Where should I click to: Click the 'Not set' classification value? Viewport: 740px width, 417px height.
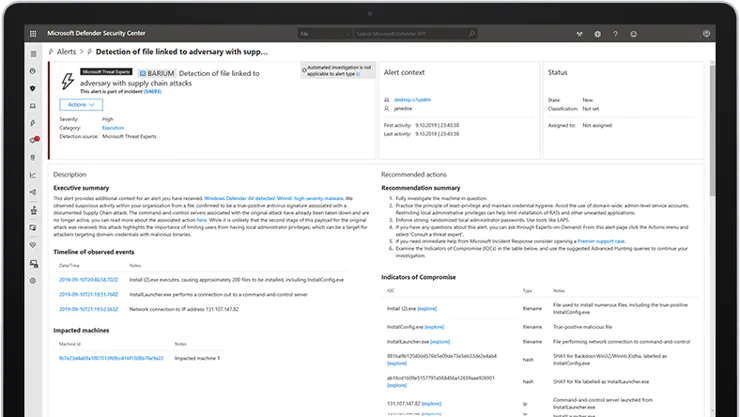(x=590, y=108)
